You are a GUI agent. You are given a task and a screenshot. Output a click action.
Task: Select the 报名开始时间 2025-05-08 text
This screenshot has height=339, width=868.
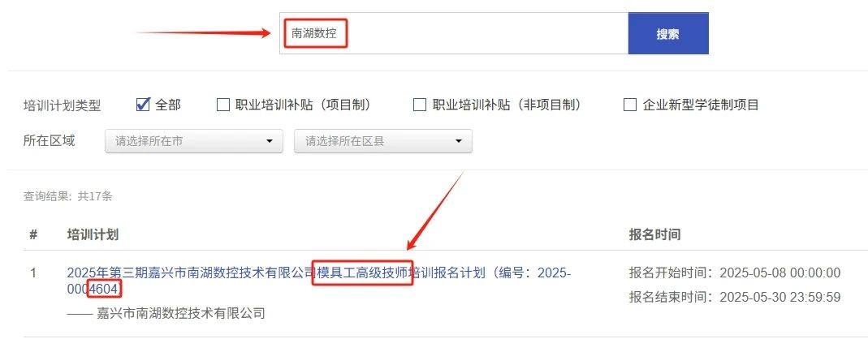(x=735, y=272)
